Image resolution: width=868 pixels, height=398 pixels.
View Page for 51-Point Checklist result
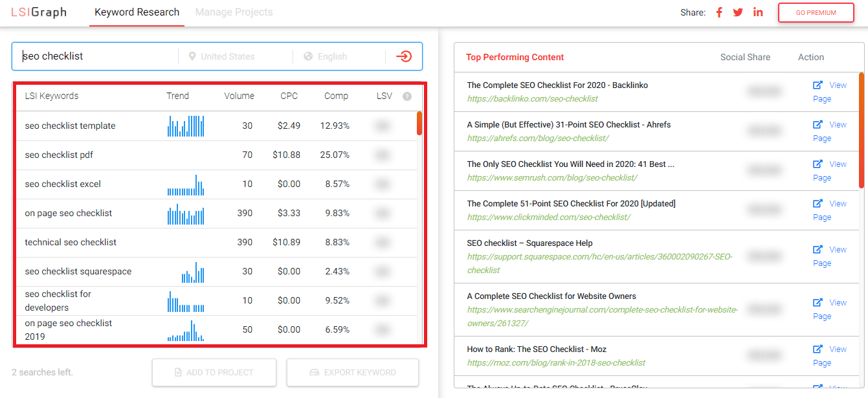tap(830, 210)
